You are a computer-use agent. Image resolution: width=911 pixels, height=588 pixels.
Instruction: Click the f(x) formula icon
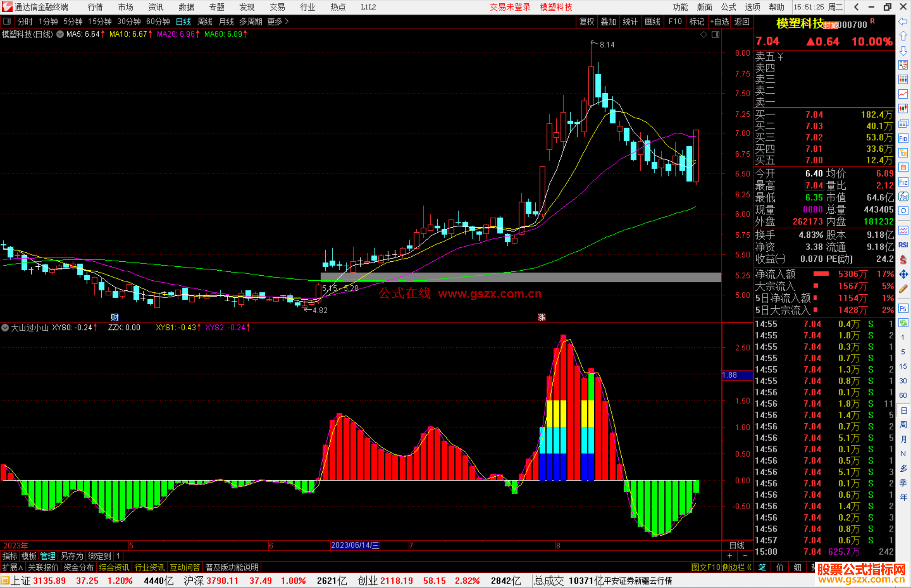tap(903, 197)
